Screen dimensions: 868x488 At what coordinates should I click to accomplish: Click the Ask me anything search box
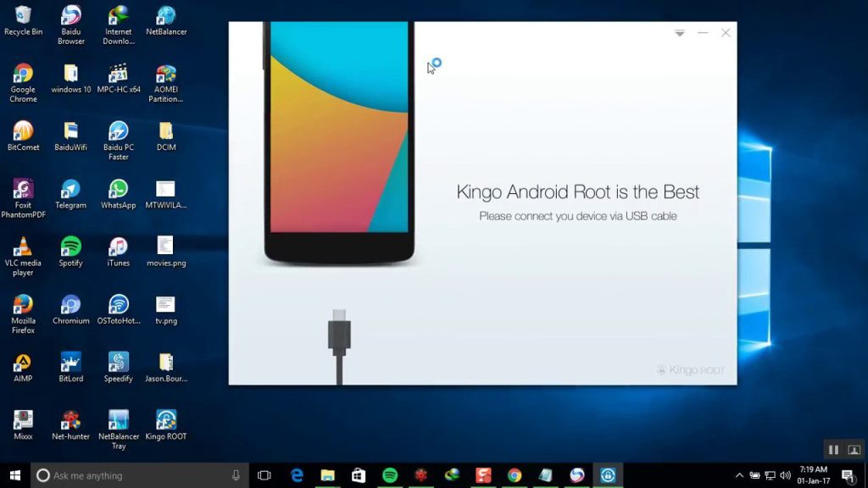[x=127, y=475]
